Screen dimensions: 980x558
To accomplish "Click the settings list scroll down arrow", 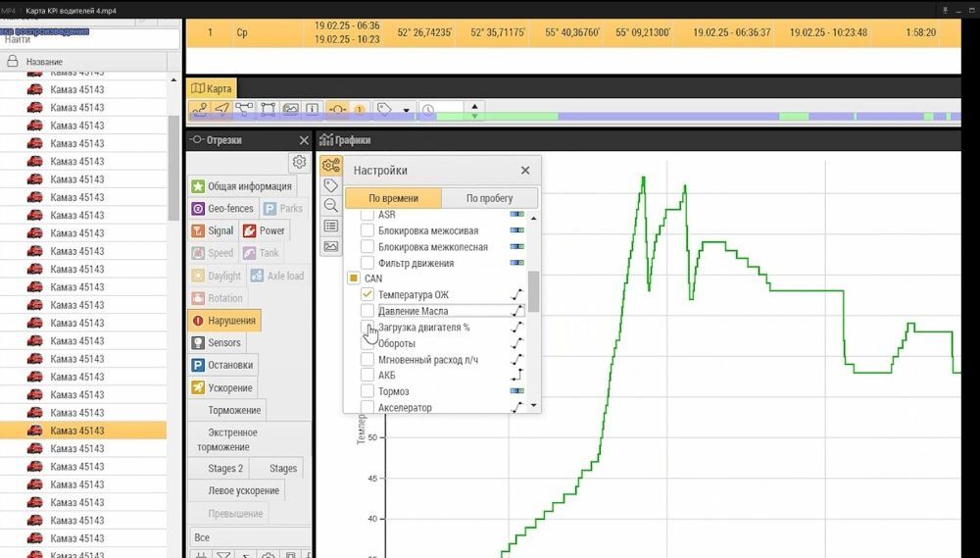I will pyautogui.click(x=534, y=406).
